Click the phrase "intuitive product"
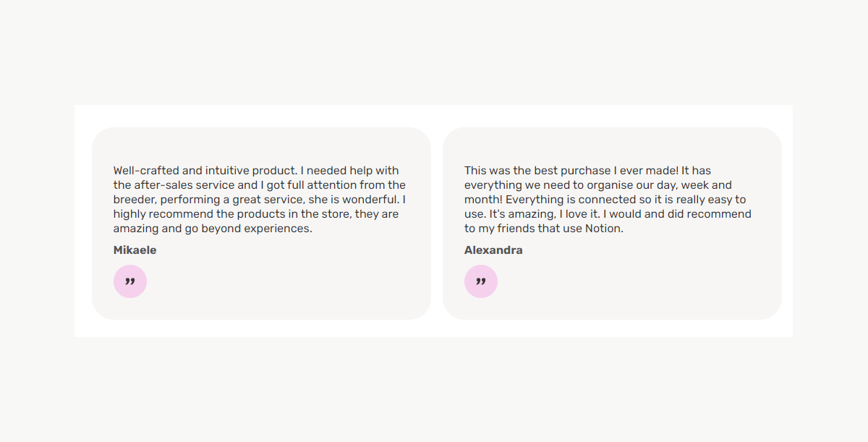This screenshot has width=868, height=442. pos(251,171)
